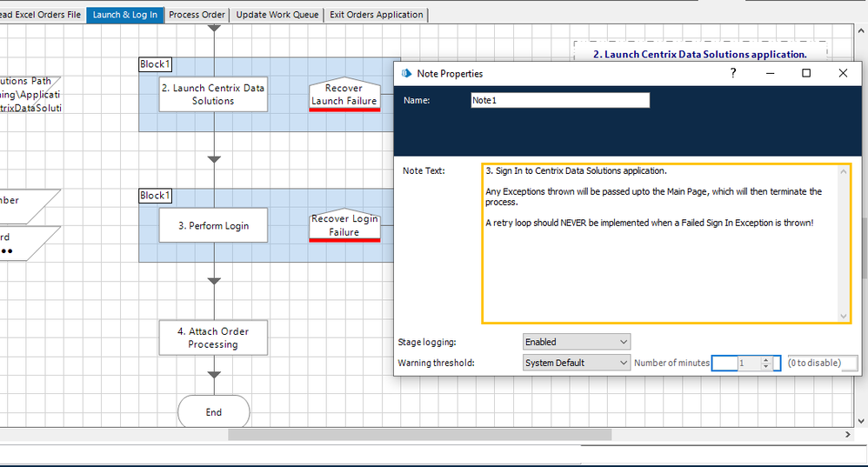868x467 pixels.
Task: Expand the Warning threshold dropdown
Action: click(577, 363)
